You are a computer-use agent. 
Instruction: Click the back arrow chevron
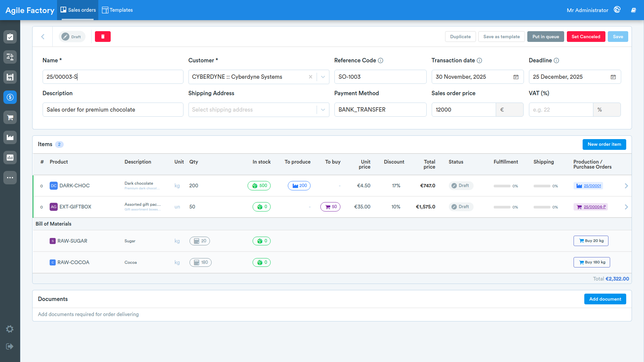tap(43, 37)
